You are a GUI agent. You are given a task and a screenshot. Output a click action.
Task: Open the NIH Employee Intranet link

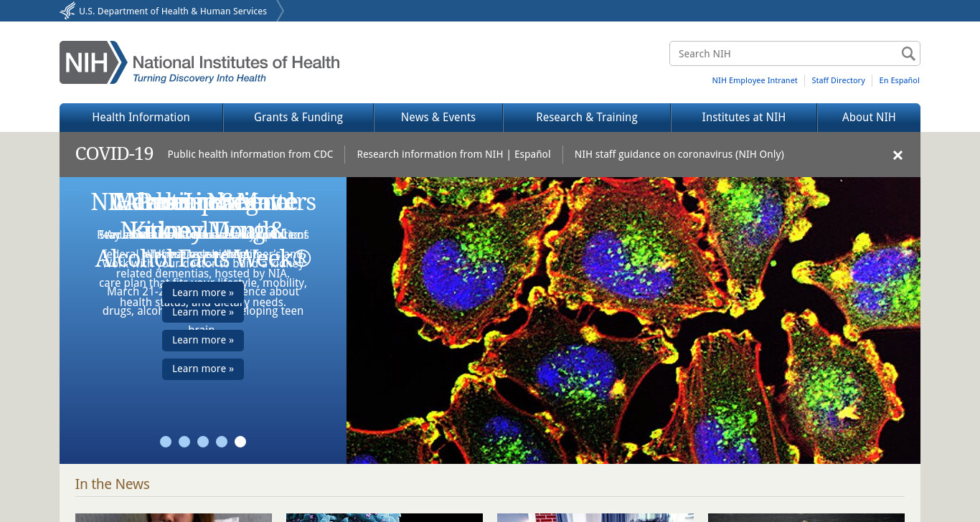[x=755, y=80]
